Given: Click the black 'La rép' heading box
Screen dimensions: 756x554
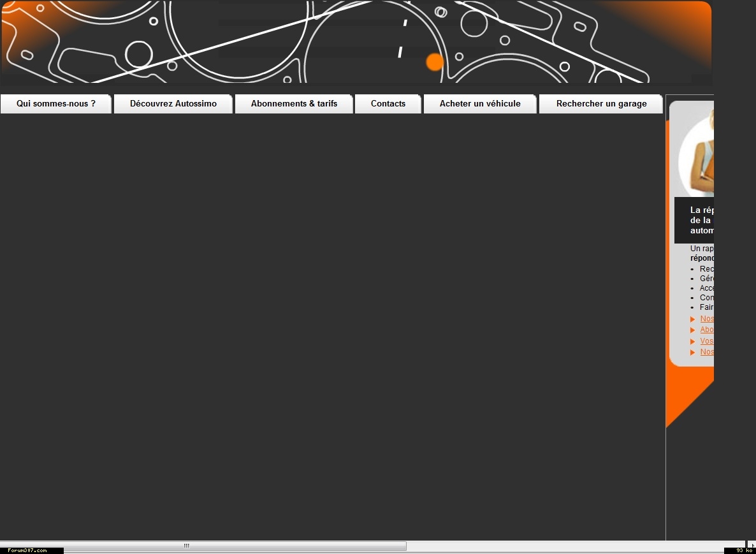Looking at the screenshot, I should 694,220.
